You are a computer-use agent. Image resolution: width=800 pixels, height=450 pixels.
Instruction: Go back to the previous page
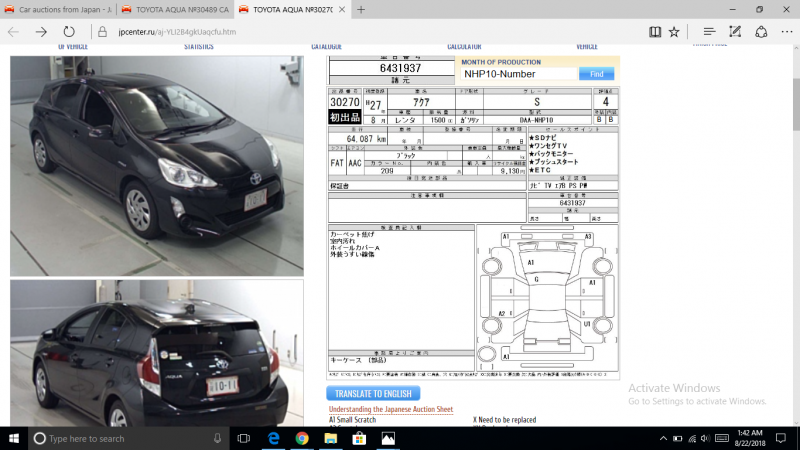(x=13, y=32)
